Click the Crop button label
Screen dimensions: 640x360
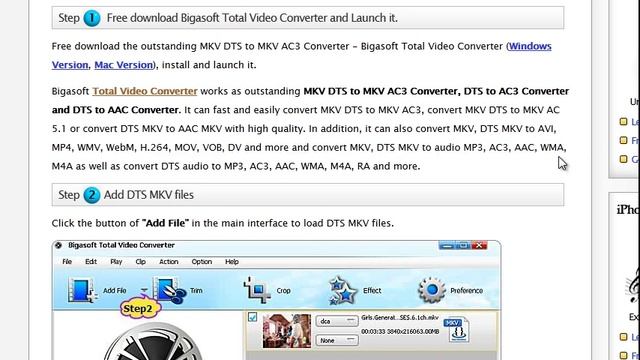(x=283, y=290)
